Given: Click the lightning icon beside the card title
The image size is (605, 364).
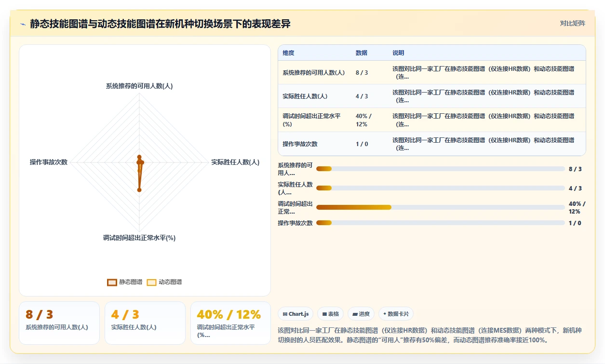Looking at the screenshot, I should 23,24.
